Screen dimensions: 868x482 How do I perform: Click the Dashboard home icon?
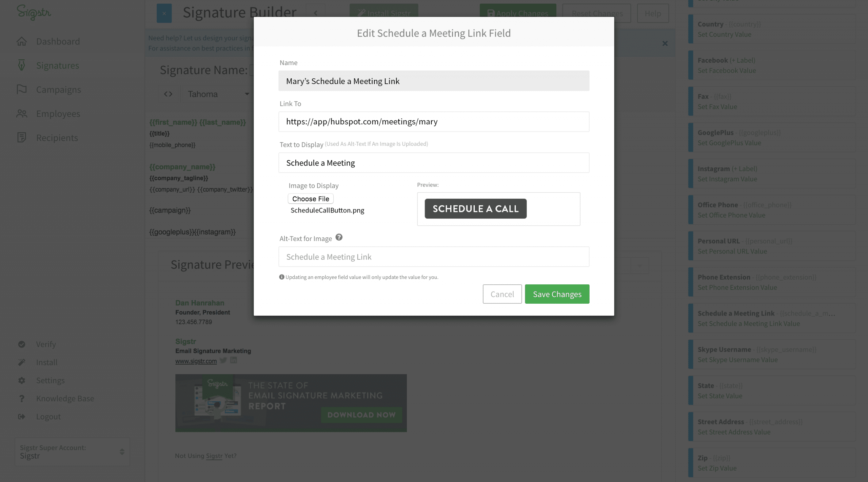coord(22,41)
